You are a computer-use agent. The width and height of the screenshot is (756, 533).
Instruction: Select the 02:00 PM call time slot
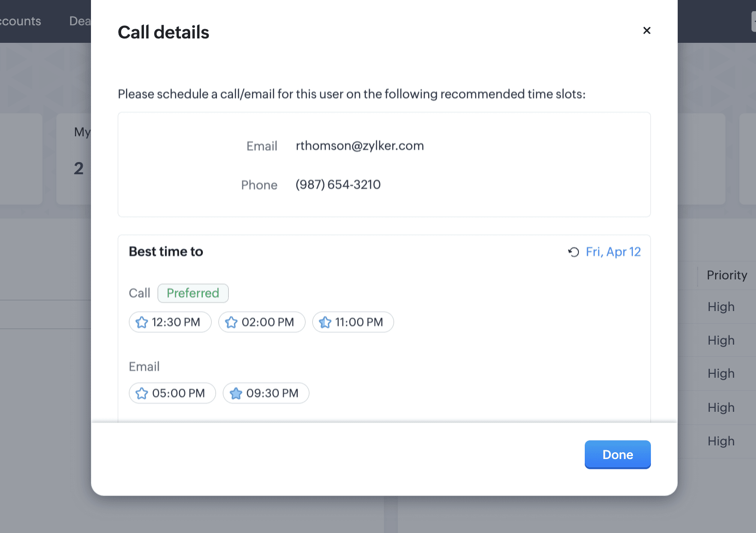[268, 322]
